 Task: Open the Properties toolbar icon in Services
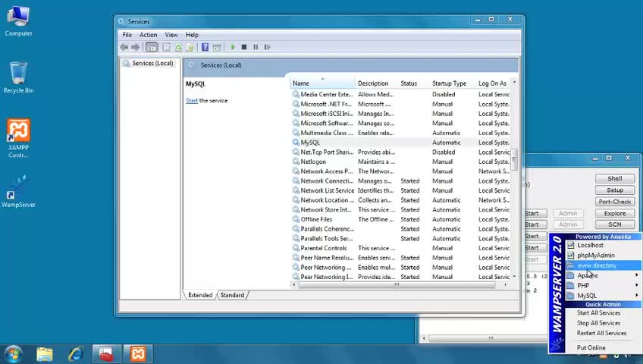click(167, 47)
